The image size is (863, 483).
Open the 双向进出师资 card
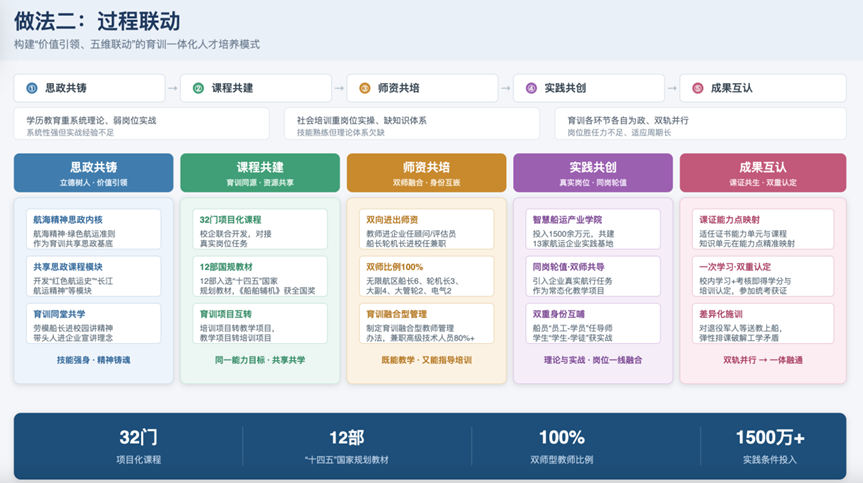(x=427, y=229)
